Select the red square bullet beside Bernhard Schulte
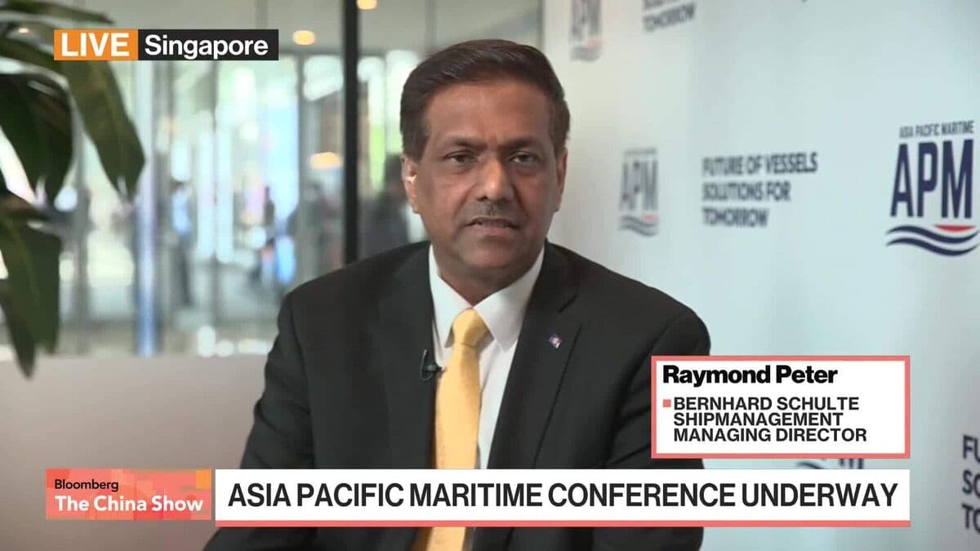Viewport: 980px width, 551px height. pyautogui.click(x=669, y=402)
